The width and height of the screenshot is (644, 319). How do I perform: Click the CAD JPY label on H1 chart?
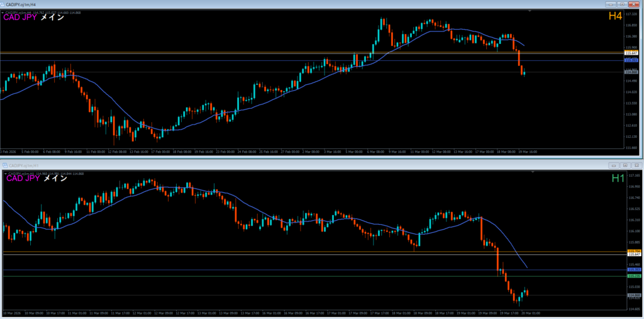tap(22, 179)
